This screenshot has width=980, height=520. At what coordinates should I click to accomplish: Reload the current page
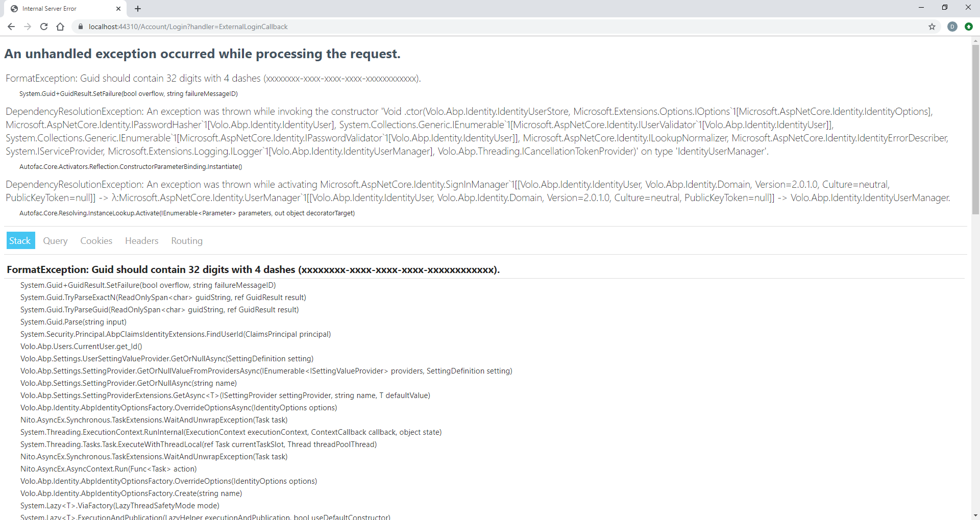coord(43,27)
